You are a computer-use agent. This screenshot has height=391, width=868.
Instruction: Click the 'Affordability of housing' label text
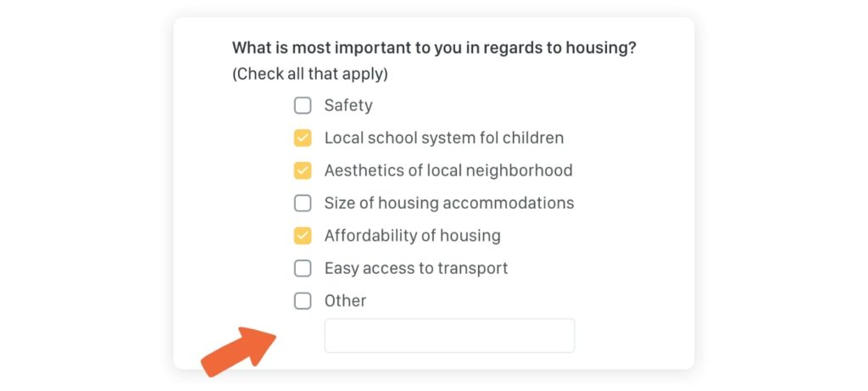click(413, 236)
